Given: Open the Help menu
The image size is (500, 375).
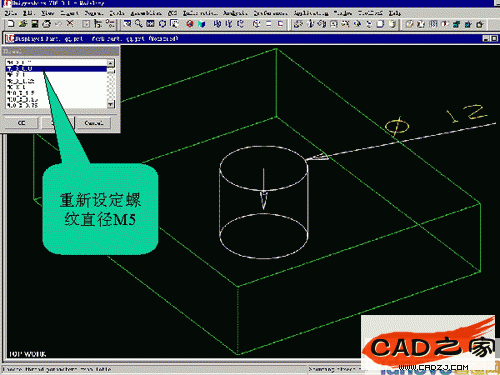Looking at the screenshot, I should coord(395,13).
